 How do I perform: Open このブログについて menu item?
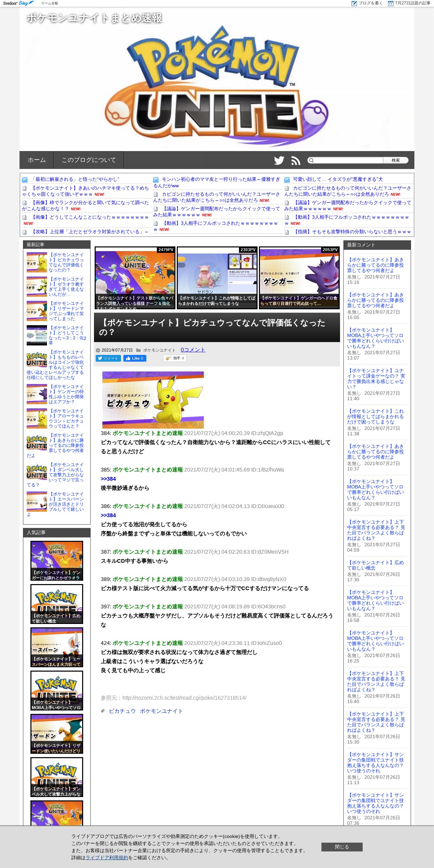[89, 160]
